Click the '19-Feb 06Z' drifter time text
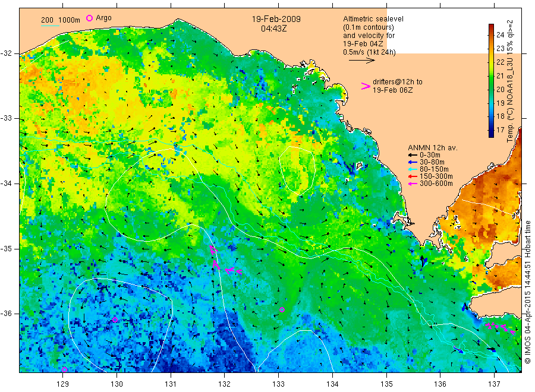The width and height of the screenshot is (535, 392). [392, 90]
